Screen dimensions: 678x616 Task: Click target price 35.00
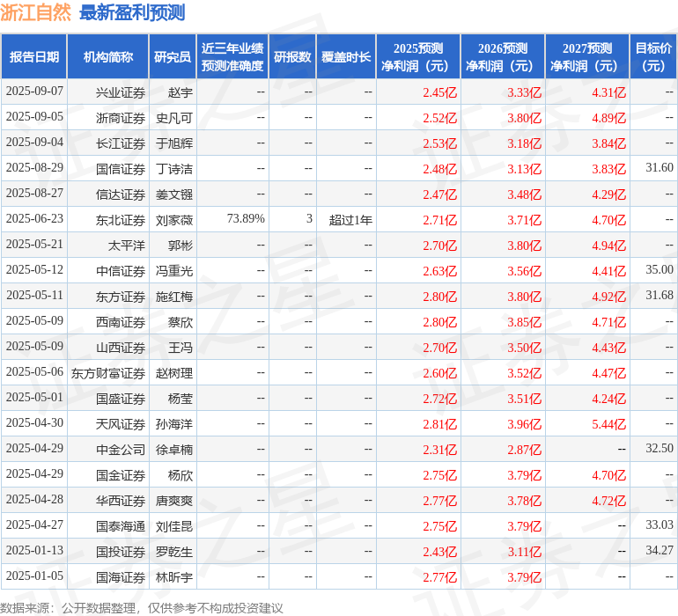660,269
